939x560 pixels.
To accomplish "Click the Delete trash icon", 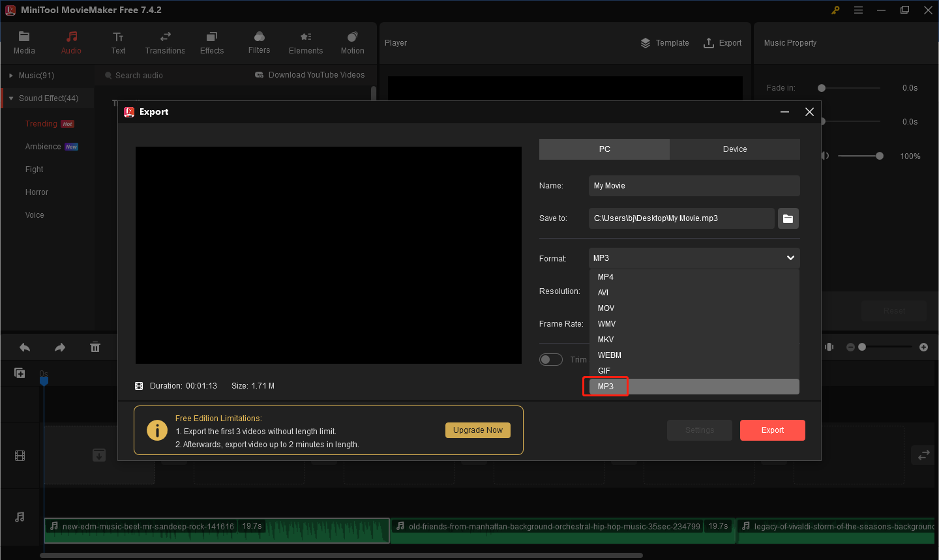I will click(95, 347).
